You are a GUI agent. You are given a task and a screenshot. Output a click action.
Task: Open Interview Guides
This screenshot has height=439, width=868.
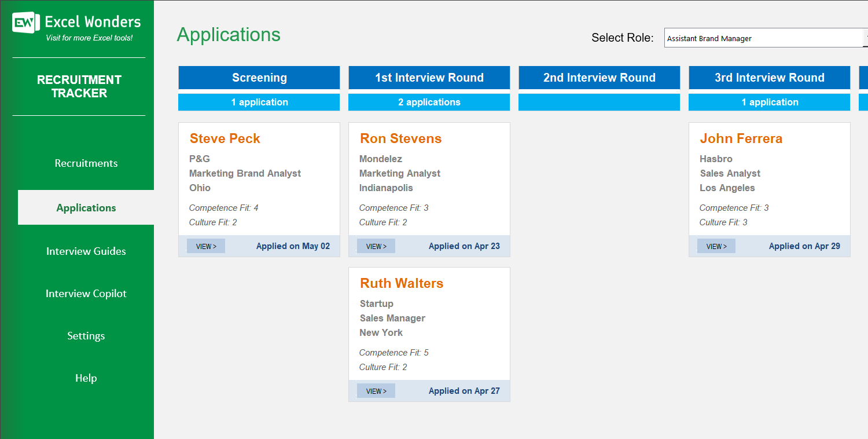click(x=86, y=251)
